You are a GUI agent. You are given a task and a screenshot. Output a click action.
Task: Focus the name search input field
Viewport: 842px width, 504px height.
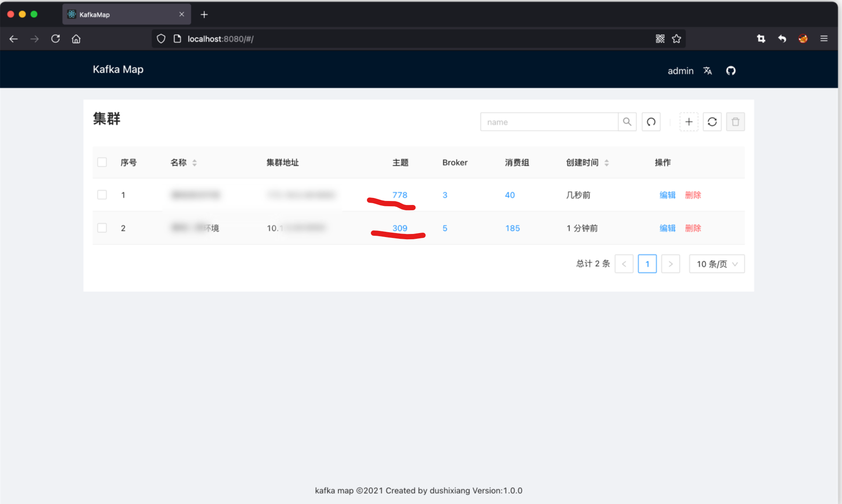click(x=549, y=122)
